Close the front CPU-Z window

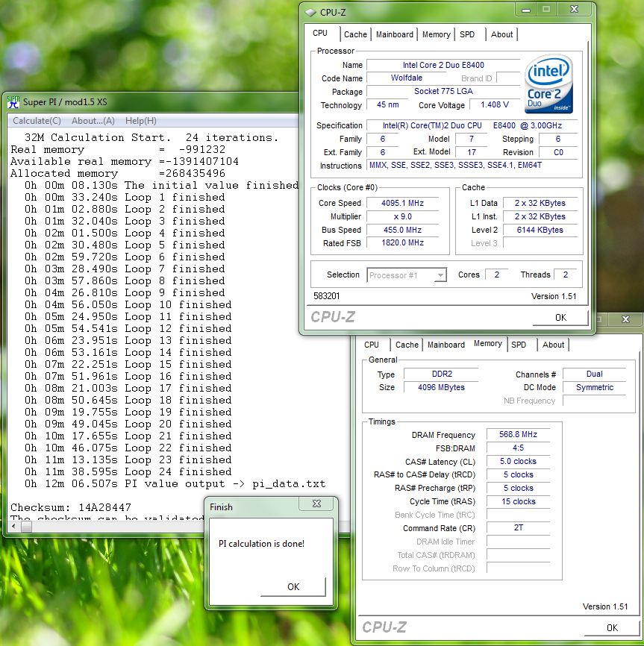pyautogui.click(x=574, y=10)
